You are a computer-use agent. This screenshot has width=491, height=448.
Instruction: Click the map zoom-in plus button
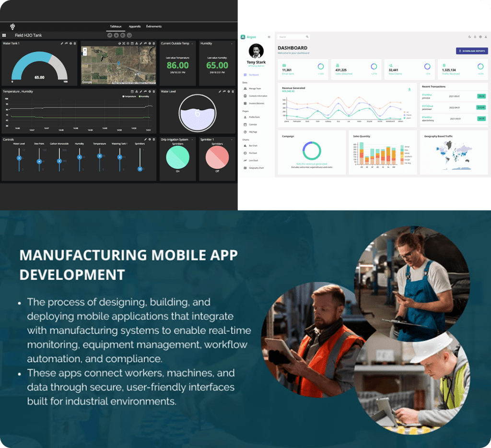click(x=85, y=49)
